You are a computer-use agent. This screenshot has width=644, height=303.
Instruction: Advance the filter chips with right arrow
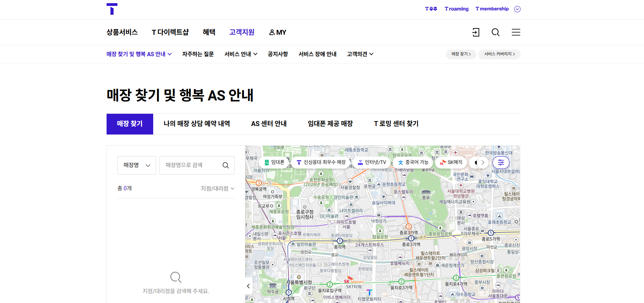tap(483, 163)
